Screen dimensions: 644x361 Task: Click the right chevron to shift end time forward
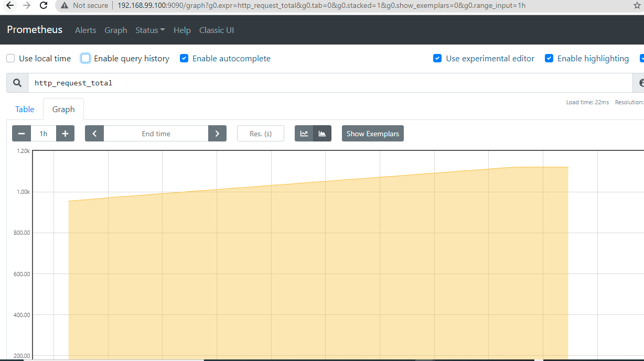(x=217, y=133)
